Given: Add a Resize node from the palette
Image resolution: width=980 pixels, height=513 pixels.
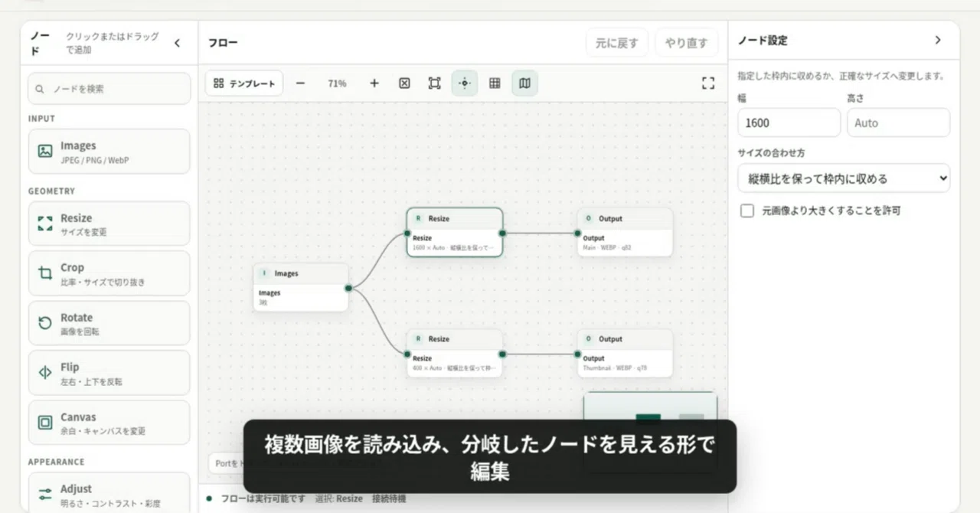Looking at the screenshot, I should click(x=109, y=224).
